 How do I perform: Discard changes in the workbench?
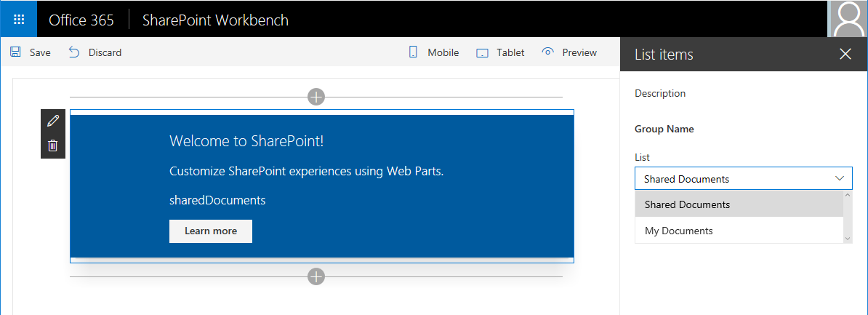click(95, 52)
